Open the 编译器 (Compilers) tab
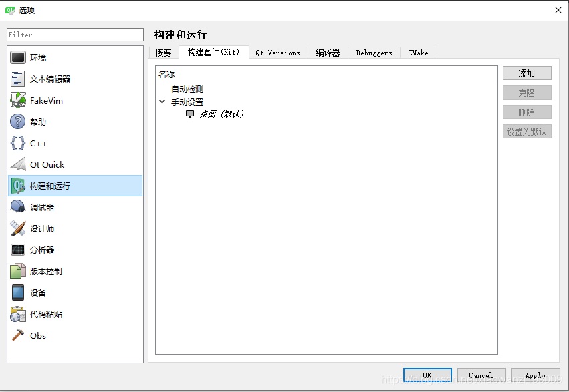This screenshot has width=569, height=392. pos(327,53)
